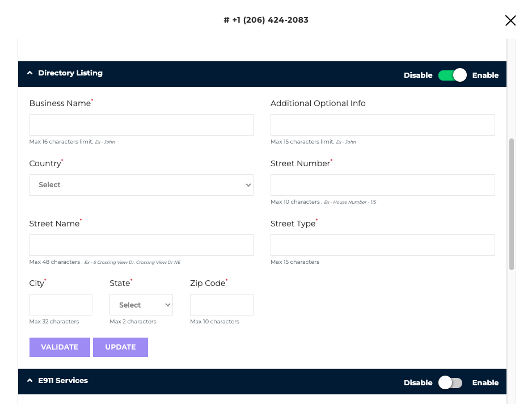Viewport: 532px width, 404px height.
Task: Click the E911 Services section title
Action: tap(63, 381)
